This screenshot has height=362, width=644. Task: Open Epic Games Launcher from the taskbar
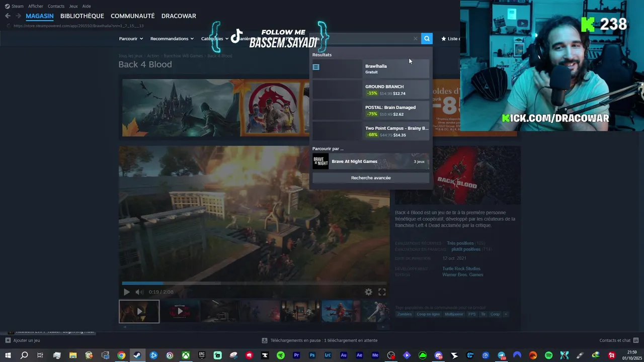(202, 355)
